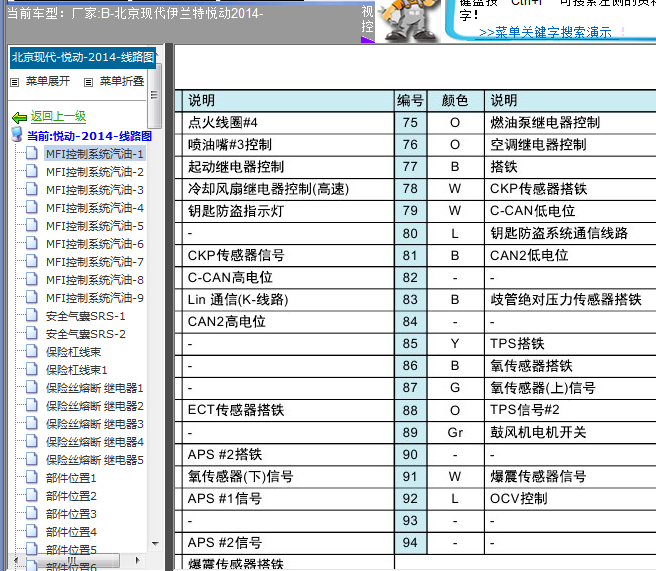The height and width of the screenshot is (571, 656).
Task: Click the sidebar vertical scrollbar thumb
Action: [154, 95]
